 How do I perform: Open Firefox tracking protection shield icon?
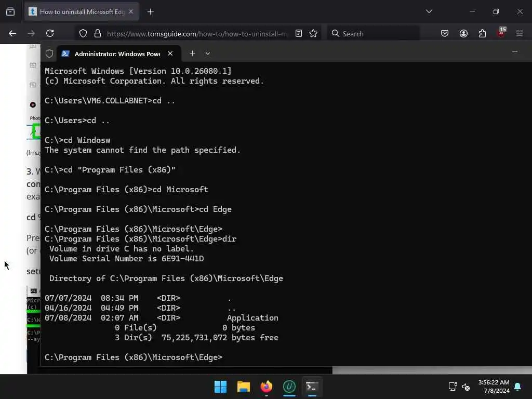[83, 33]
